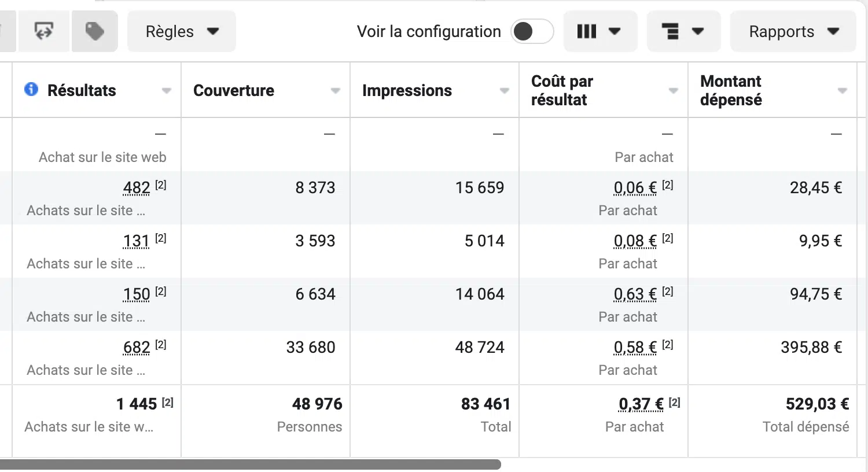Image resolution: width=868 pixels, height=472 pixels.
Task: Click the 682 results value link
Action: [137, 348]
